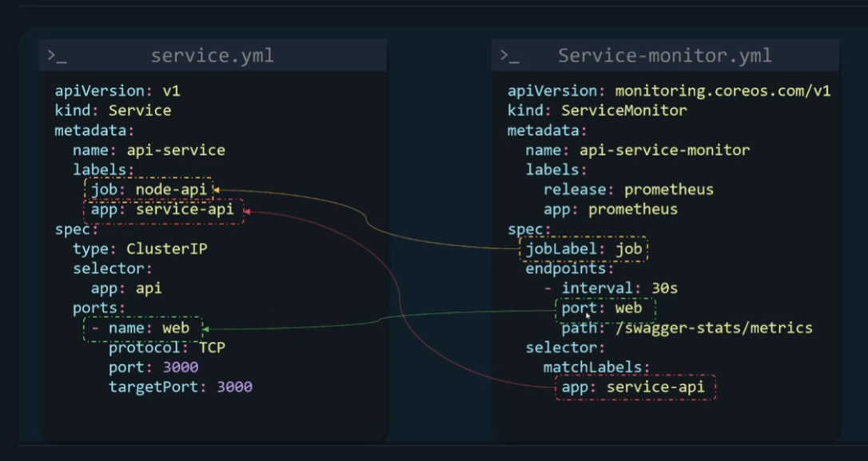Click the yellow arrowhead next to job: node-api

click(x=216, y=190)
